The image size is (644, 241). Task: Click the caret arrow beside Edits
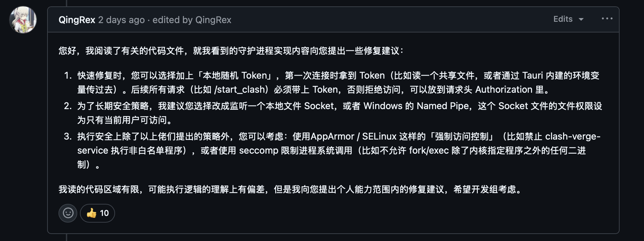click(581, 19)
